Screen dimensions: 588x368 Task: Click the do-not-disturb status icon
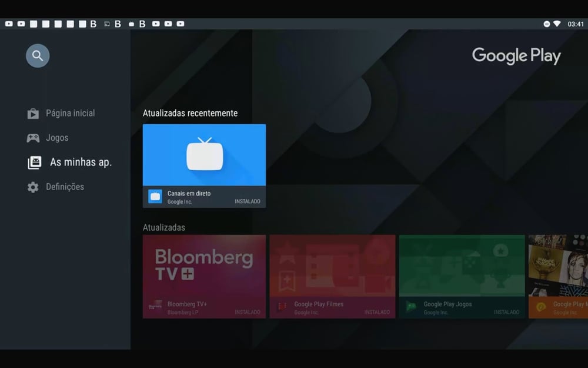point(547,24)
